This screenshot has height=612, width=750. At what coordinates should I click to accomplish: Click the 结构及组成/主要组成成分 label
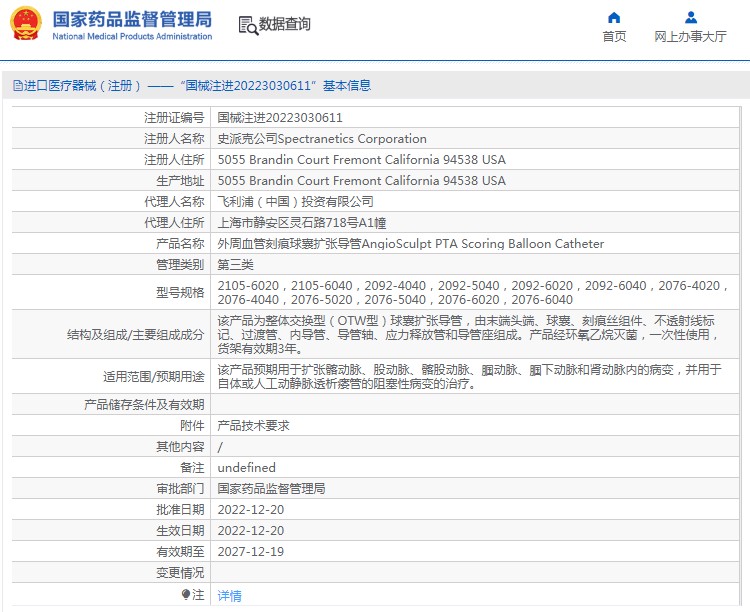tap(135, 334)
